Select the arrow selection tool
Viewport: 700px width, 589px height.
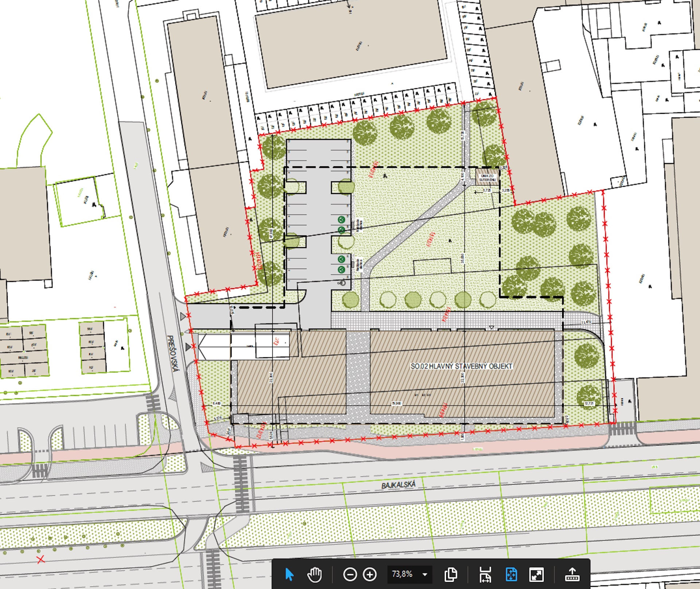point(289,574)
